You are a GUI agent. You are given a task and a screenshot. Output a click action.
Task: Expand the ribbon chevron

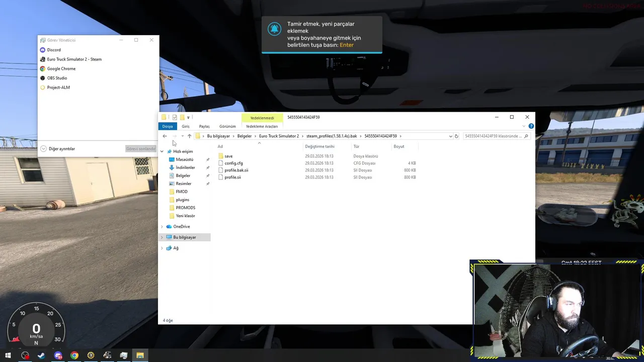[x=524, y=126]
